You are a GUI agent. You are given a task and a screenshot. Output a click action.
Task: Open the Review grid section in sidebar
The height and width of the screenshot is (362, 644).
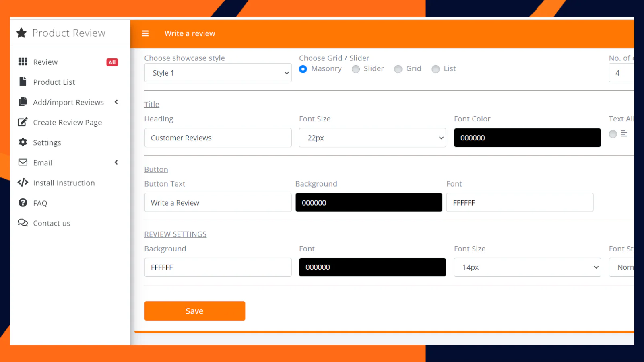23,62
